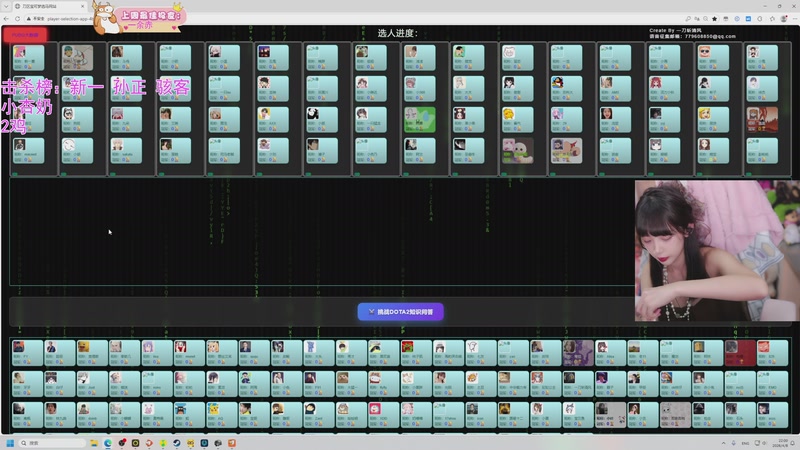Image resolution: width=800 pixels, height=450 pixels.
Task: Open the zoom magnifier icon in address bar
Action: coord(706,18)
